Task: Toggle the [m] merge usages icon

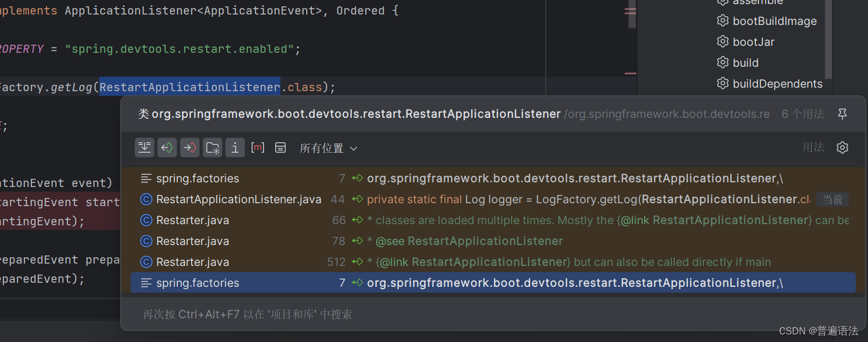Action: (x=258, y=147)
